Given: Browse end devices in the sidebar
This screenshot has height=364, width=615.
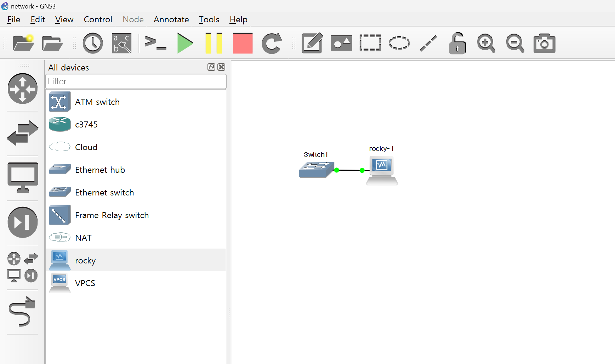Looking at the screenshot, I should click(23, 178).
